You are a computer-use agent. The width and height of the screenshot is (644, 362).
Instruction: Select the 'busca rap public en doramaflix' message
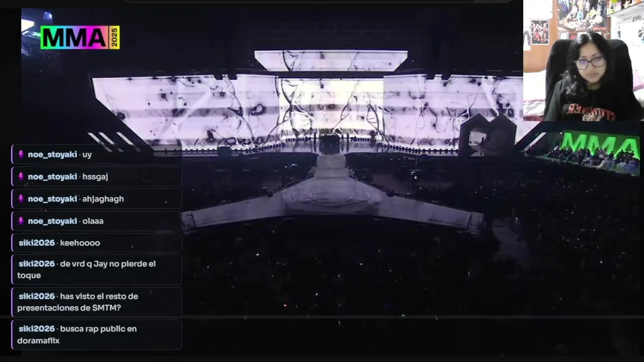tap(97, 334)
